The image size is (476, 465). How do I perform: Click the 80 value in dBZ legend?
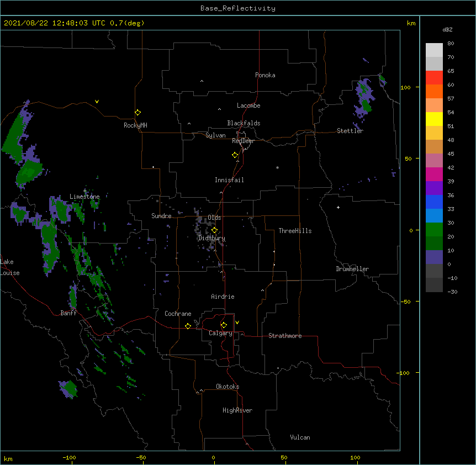coord(451,44)
